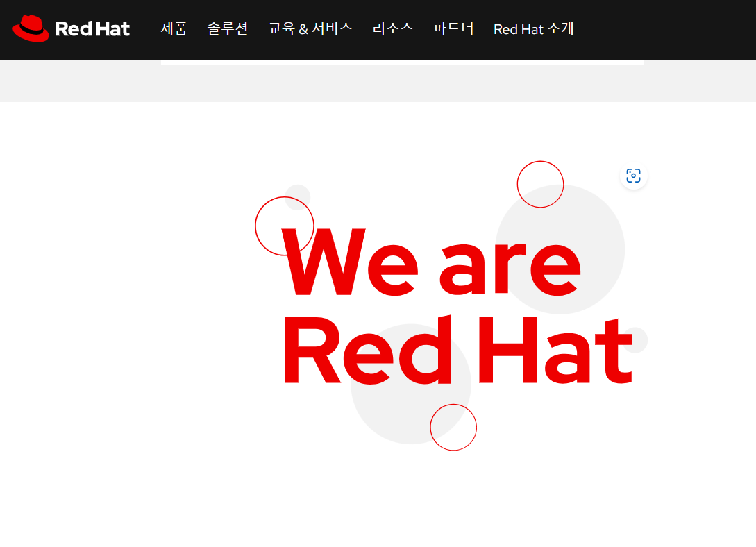Expand the 솔루션 dropdown
Screen dimensions: 756x547
coord(227,29)
